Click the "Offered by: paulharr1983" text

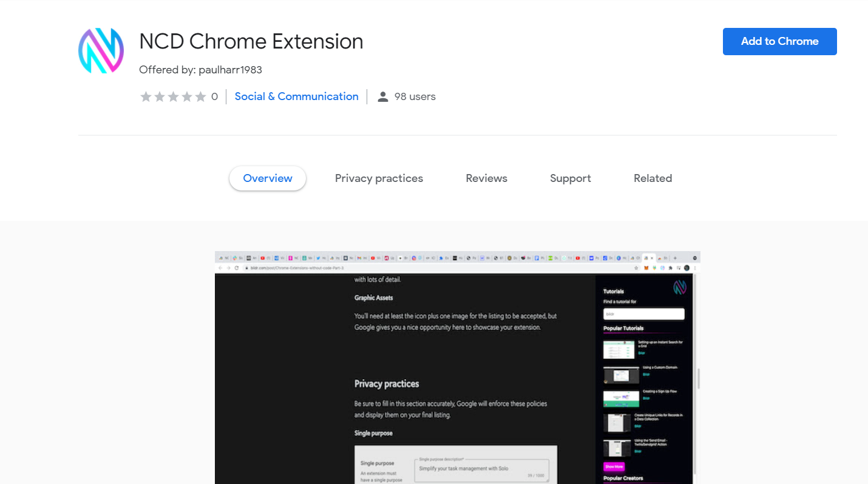click(200, 70)
